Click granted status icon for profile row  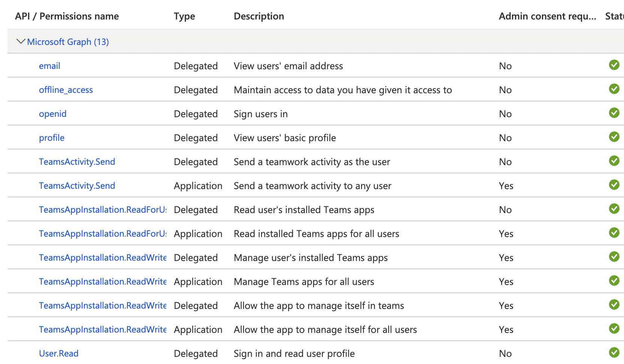[x=614, y=137]
